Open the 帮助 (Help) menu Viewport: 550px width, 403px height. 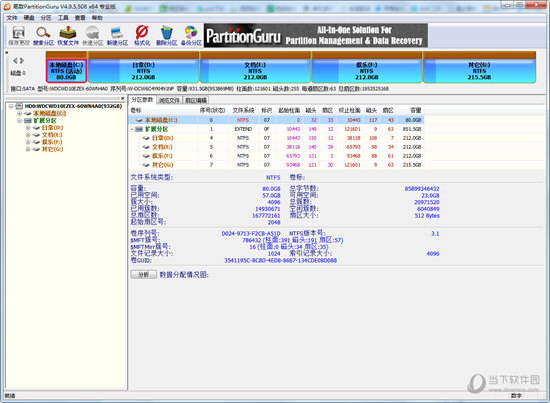pyautogui.click(x=97, y=18)
